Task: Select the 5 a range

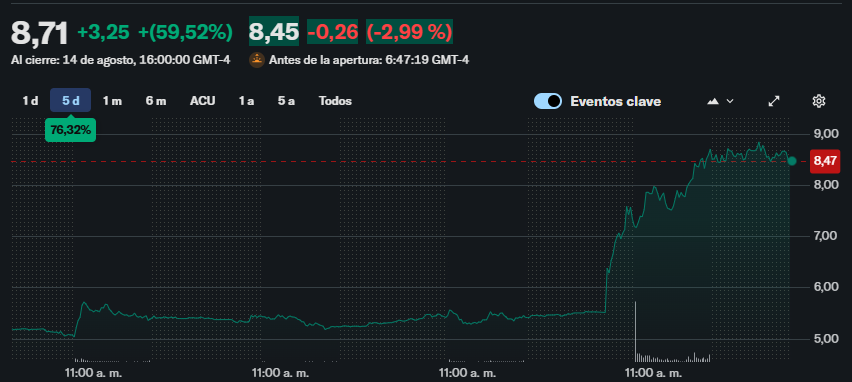Action: [286, 101]
